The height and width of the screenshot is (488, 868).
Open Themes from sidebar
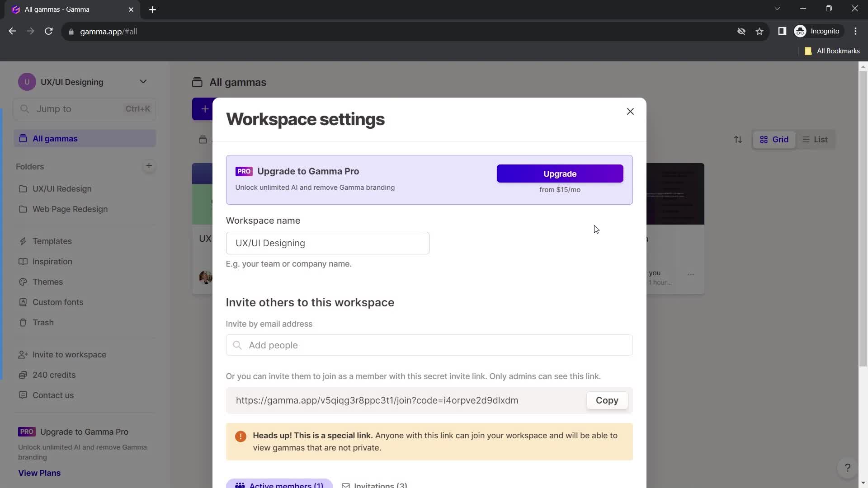[47, 282]
